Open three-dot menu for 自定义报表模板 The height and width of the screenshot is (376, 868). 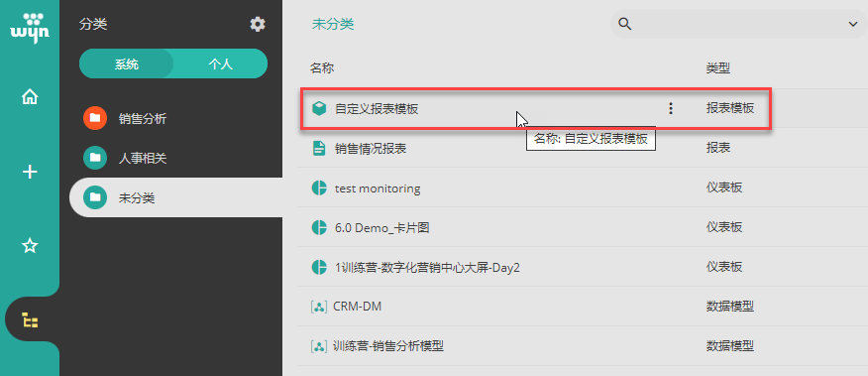click(671, 108)
